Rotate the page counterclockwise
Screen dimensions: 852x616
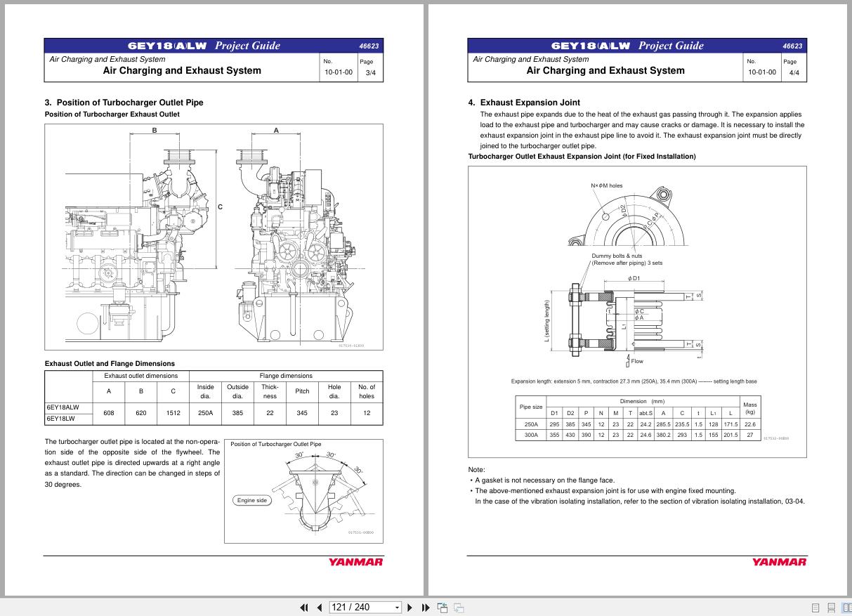click(x=443, y=606)
